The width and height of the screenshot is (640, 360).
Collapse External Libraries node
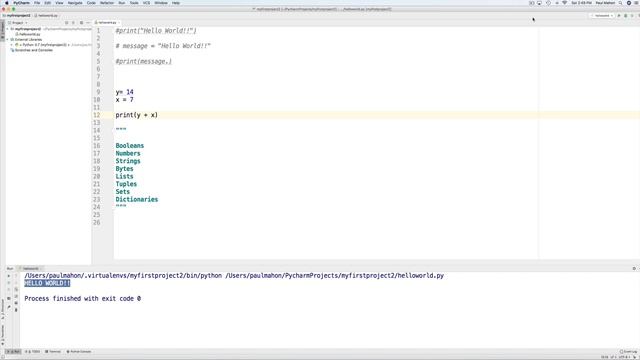pyautogui.click(x=8, y=40)
